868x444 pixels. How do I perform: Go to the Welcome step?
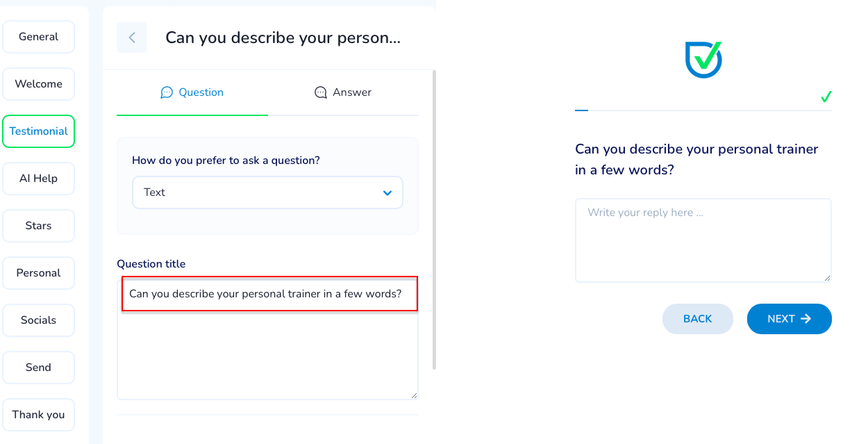tap(38, 84)
